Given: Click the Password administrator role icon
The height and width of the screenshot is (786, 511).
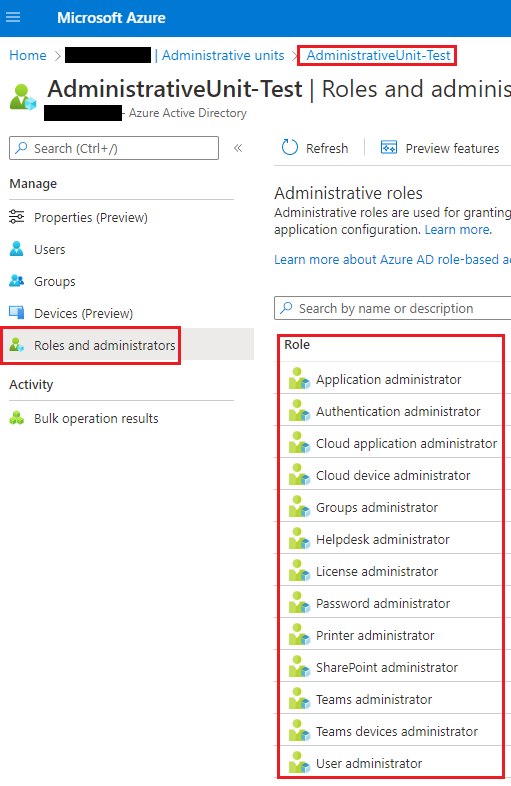Looking at the screenshot, I should (x=299, y=604).
